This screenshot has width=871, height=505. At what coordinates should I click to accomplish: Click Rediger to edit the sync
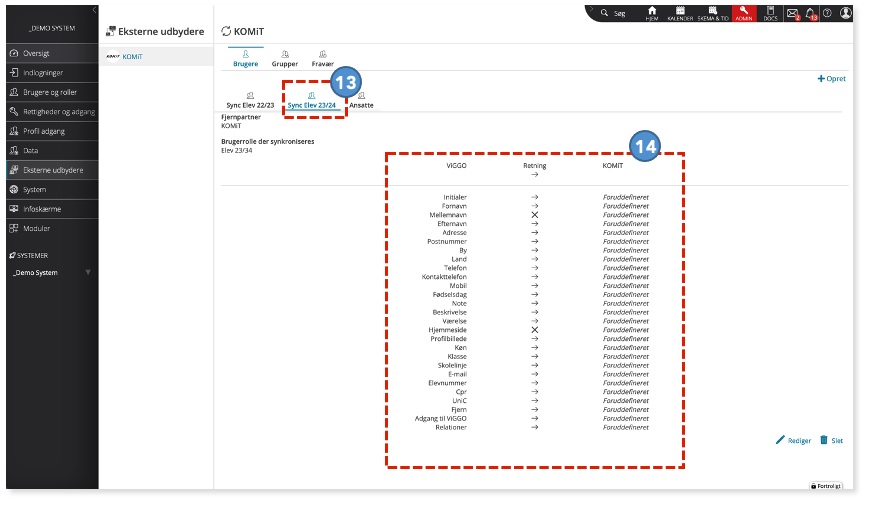pyautogui.click(x=793, y=441)
